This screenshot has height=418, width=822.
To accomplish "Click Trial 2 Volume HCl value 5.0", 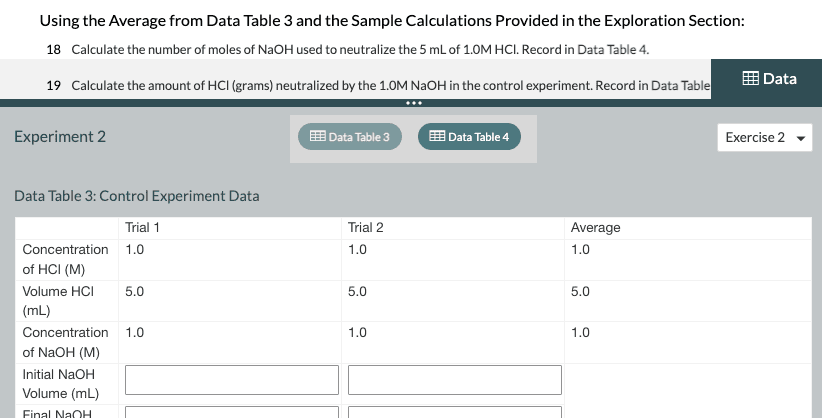I will 358,292.
